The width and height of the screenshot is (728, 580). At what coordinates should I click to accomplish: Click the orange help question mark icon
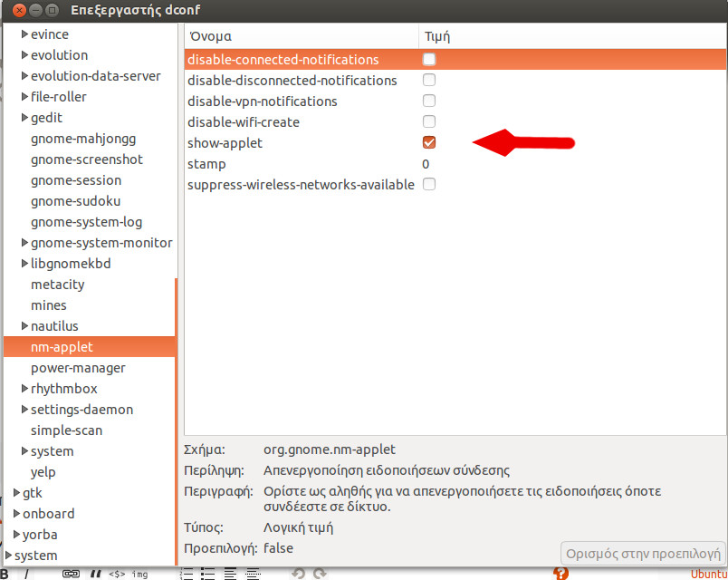pyautogui.click(x=561, y=574)
